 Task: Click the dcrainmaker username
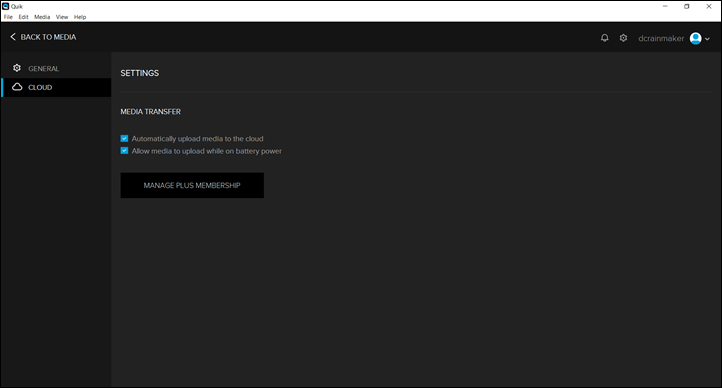click(x=661, y=38)
